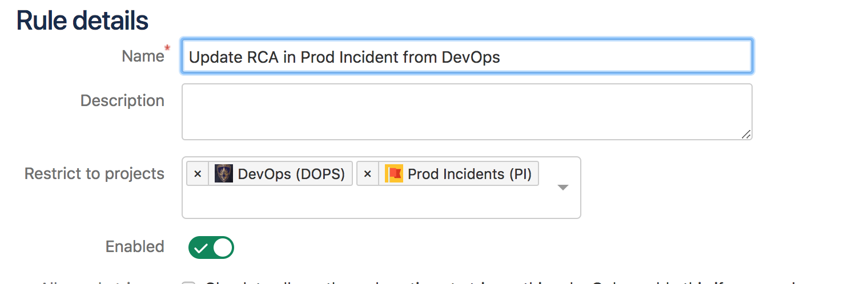Viewport: 868px width, 284px height.
Task: Click the Description resize handle
Action: point(746,134)
